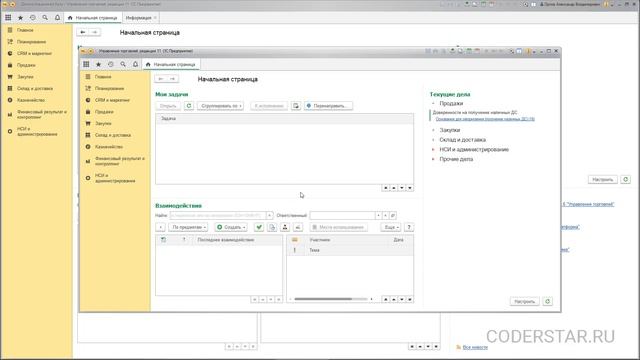This screenshot has width=640, height=360.
Task: Open Склад и доставка in back window sidebar
Action: point(35,88)
